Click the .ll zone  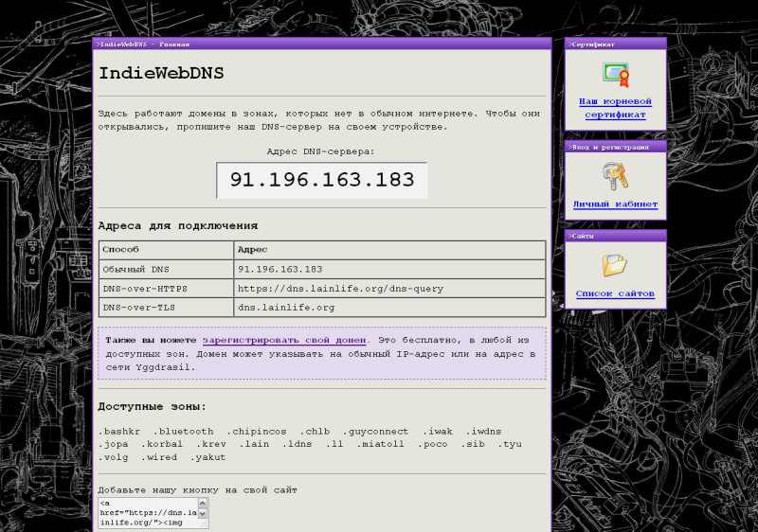(x=334, y=444)
